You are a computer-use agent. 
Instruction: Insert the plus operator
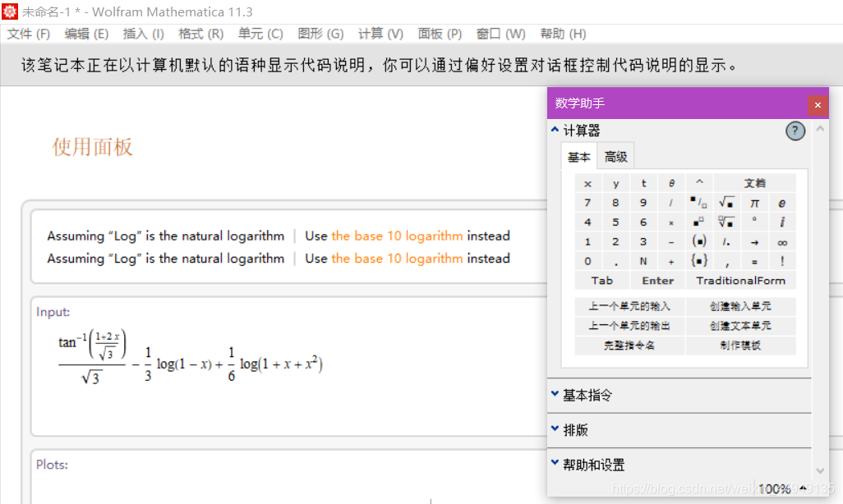click(x=671, y=261)
